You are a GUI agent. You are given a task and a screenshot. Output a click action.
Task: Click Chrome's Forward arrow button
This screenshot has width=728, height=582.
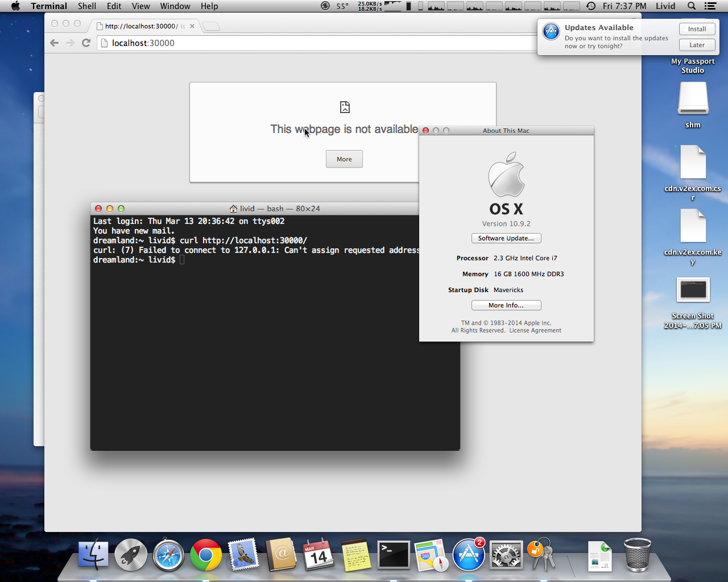70,43
